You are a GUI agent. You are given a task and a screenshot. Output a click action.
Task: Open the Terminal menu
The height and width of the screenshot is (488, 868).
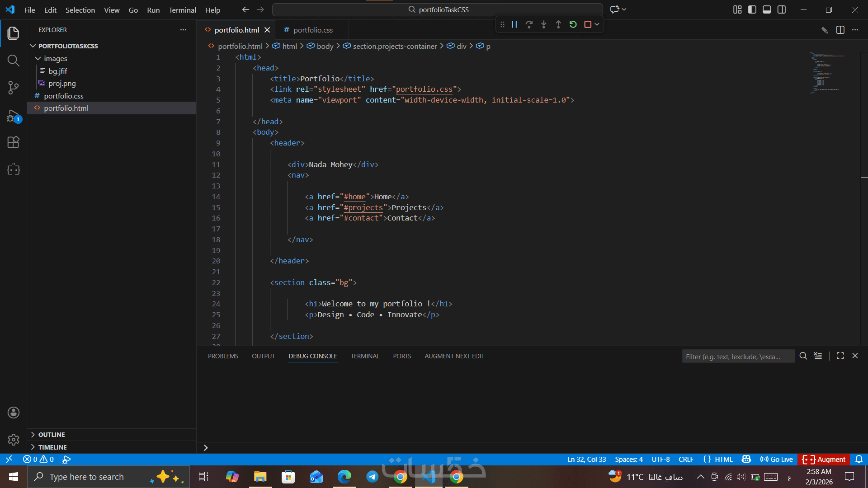pyautogui.click(x=182, y=10)
